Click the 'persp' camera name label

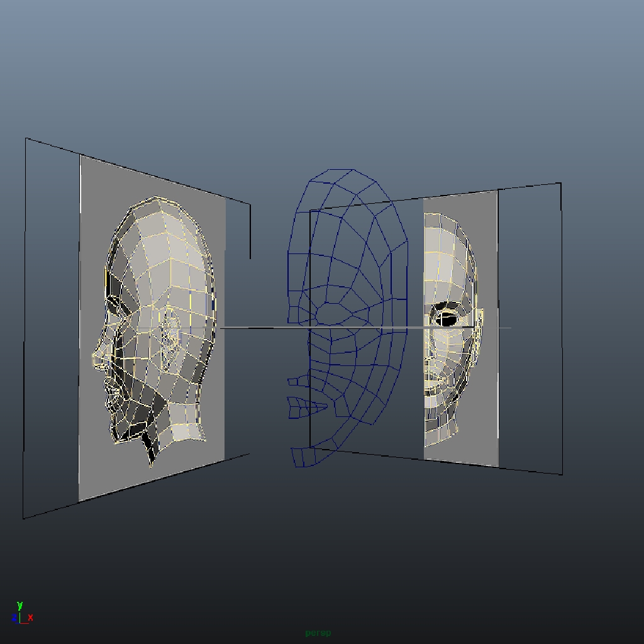[x=318, y=633]
